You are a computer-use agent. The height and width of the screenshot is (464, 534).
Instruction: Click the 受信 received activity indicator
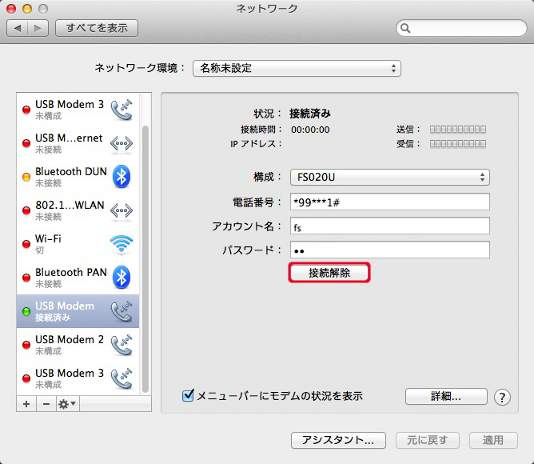click(458, 144)
